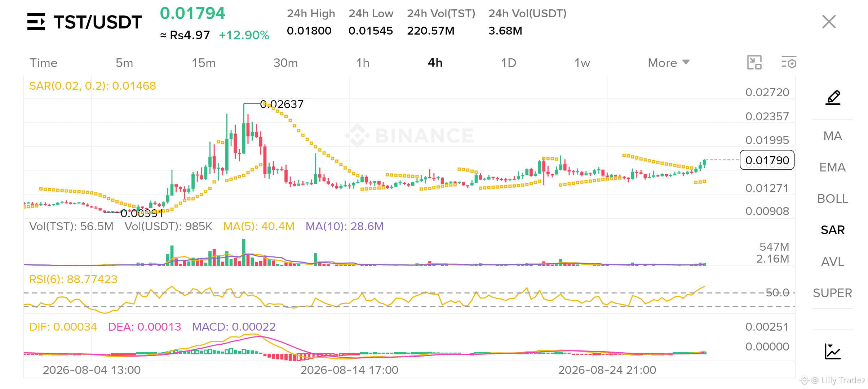The image size is (868, 389).
Task: Click the DEA: 0.00013 label
Action: (x=145, y=327)
